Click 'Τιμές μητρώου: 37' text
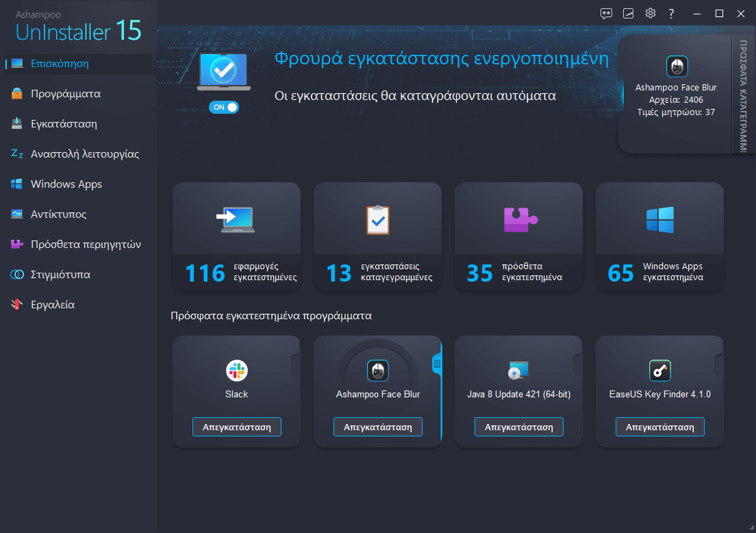This screenshot has height=533, width=756. (x=676, y=112)
